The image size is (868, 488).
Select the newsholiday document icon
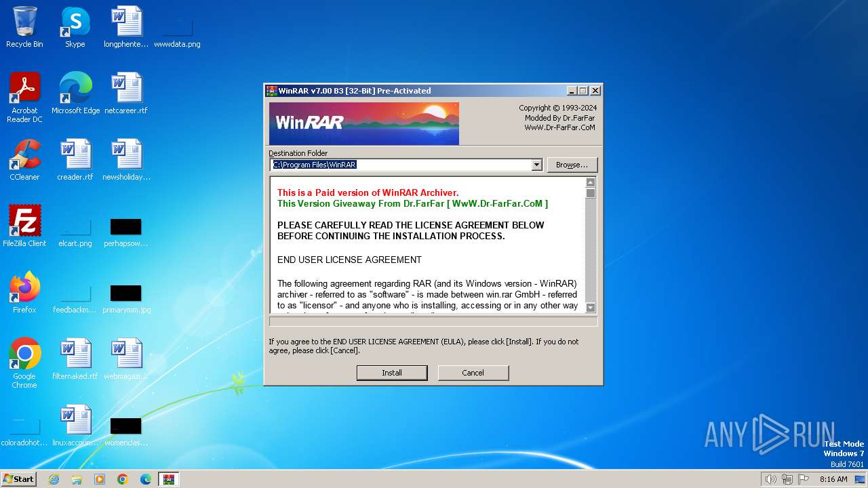[x=126, y=159]
